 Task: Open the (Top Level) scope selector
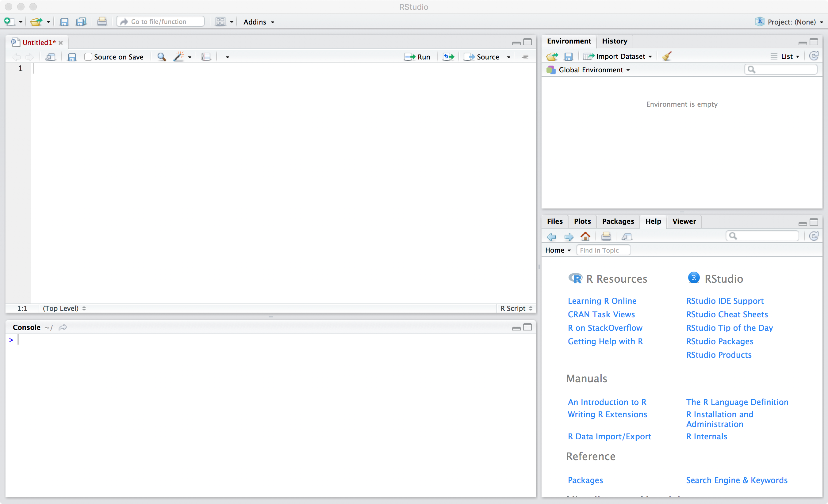coord(64,308)
